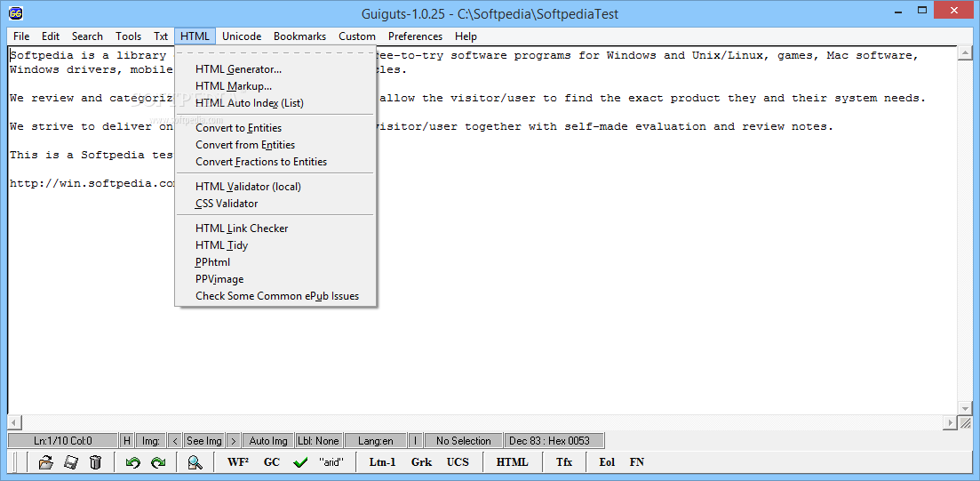Go to next image with > button
This screenshot has height=481, width=980.
pos(234,441)
